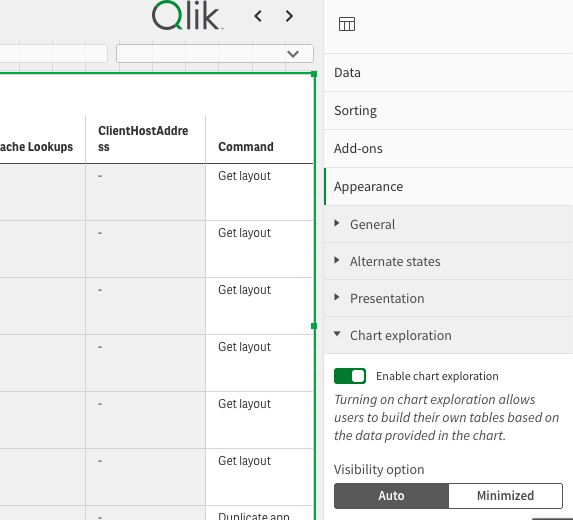
Task: Open the Sorting section
Action: (448, 111)
